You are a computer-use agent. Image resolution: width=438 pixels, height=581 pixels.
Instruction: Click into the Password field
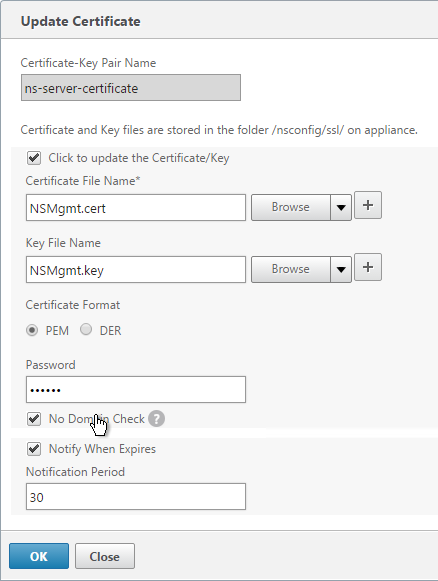point(136,389)
